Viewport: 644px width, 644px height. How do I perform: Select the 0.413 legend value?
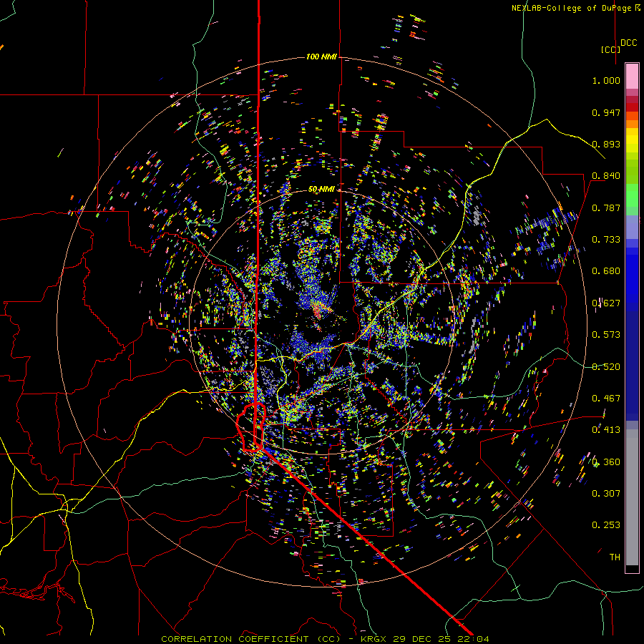(x=606, y=430)
